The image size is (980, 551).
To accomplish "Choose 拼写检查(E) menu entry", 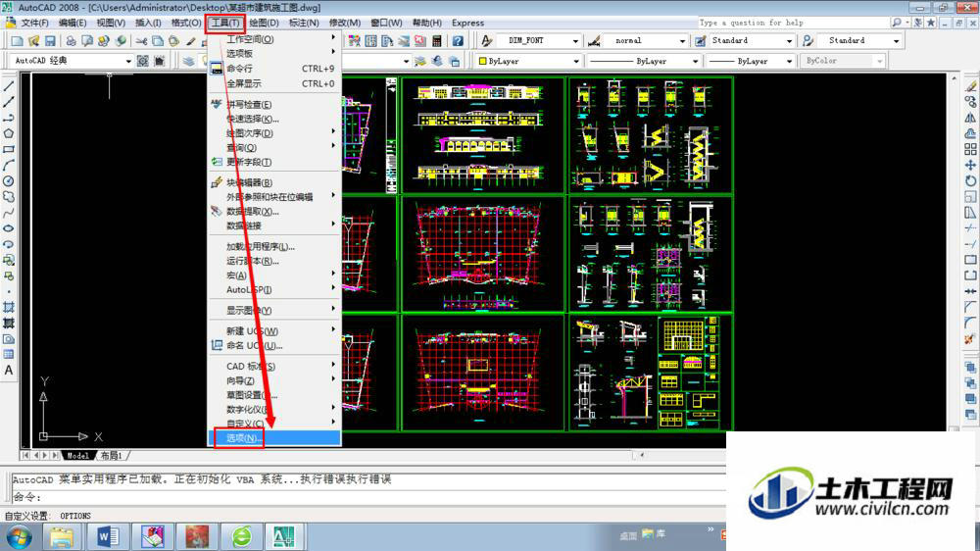I will (273, 105).
